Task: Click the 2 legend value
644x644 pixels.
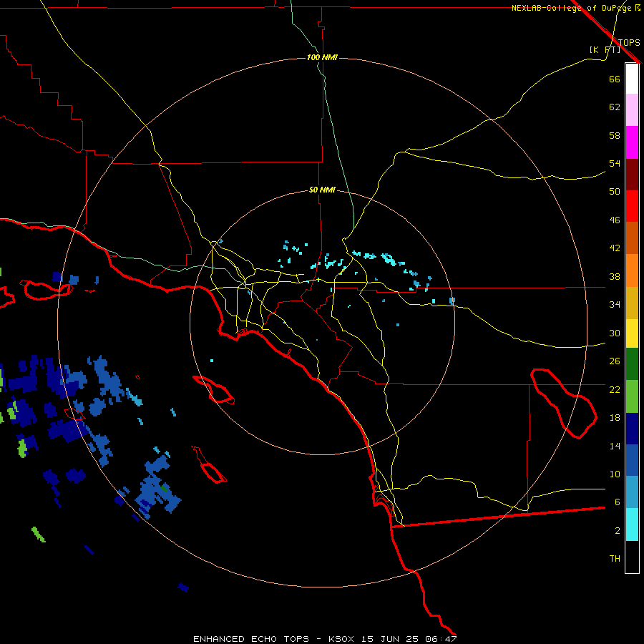Action: (x=617, y=531)
